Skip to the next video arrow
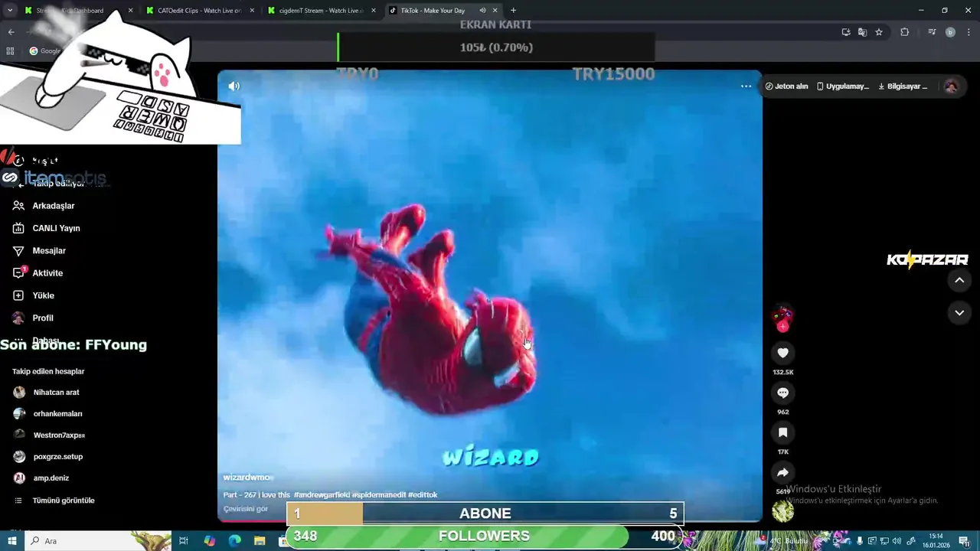This screenshot has height=551, width=980. [x=959, y=312]
